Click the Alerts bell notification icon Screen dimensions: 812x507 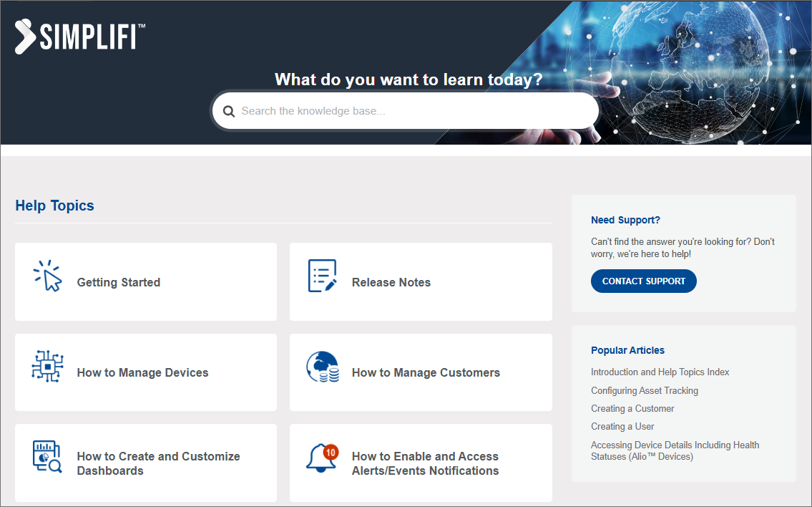(x=322, y=458)
